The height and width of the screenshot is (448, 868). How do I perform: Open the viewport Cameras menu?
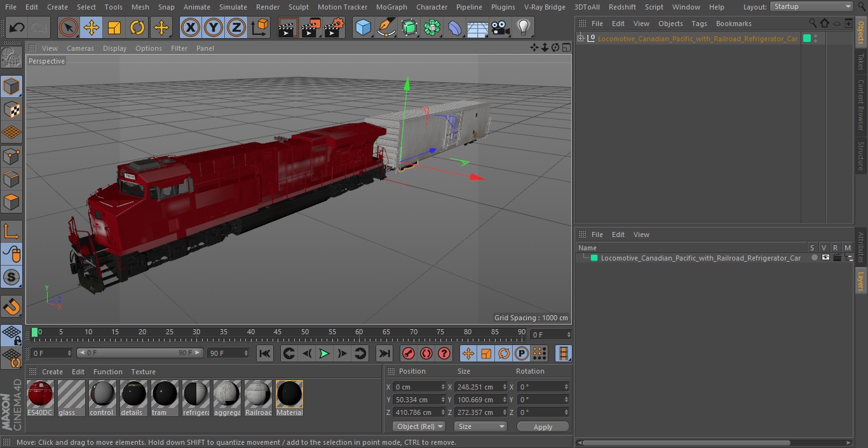[x=80, y=48]
